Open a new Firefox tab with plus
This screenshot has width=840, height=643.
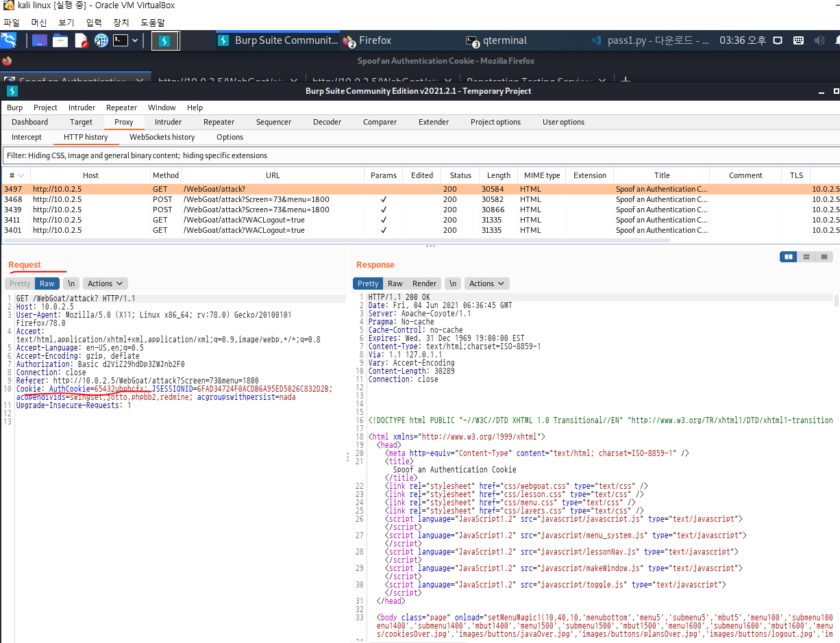click(625, 81)
